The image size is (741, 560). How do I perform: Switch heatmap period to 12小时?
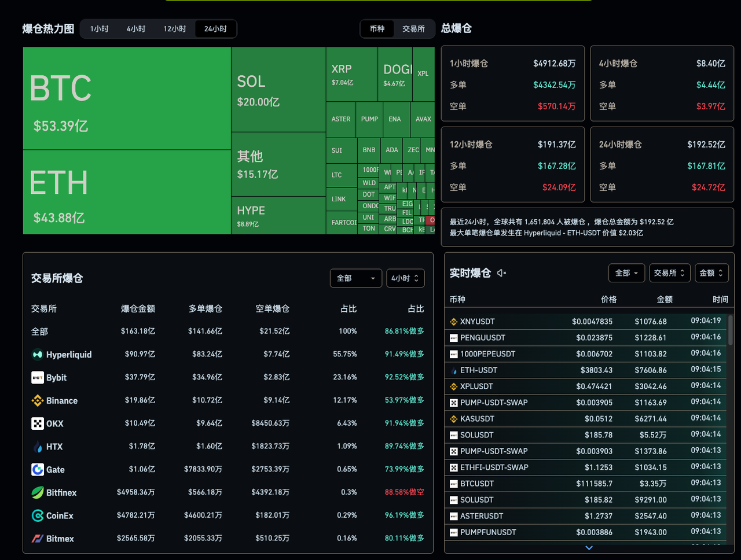click(x=174, y=28)
